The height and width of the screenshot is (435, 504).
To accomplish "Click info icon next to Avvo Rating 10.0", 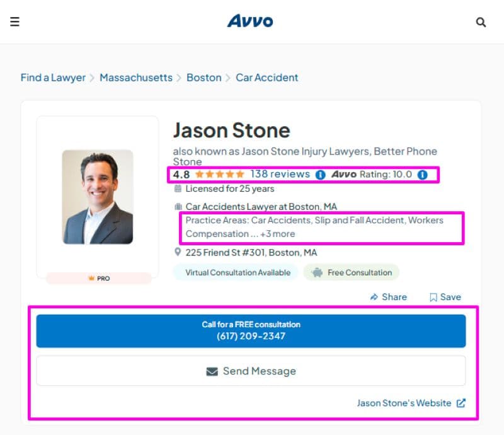I will point(422,175).
